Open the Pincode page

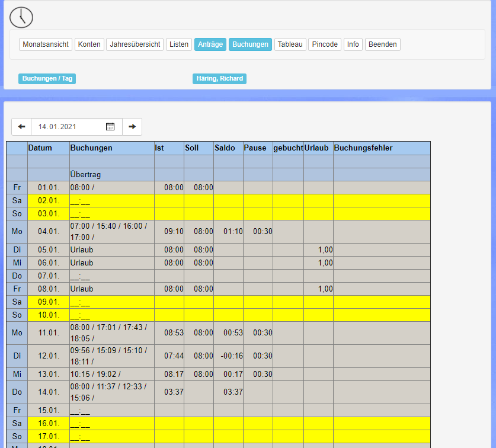click(x=325, y=44)
